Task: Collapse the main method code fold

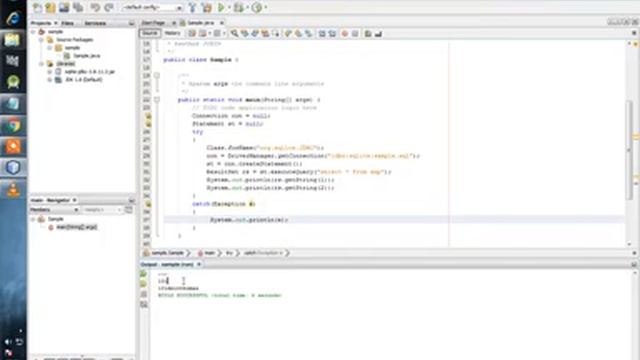Action: [x=156, y=100]
